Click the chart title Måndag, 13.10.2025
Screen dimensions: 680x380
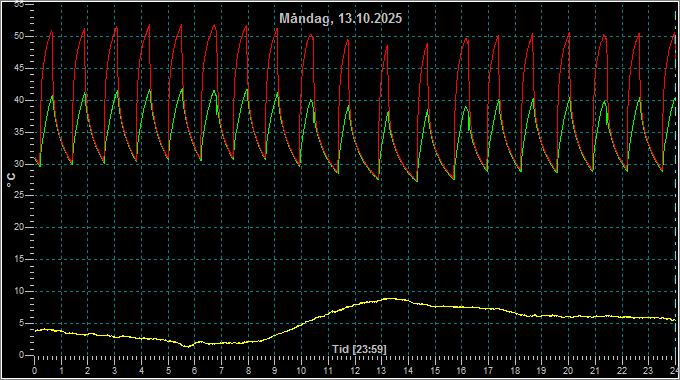coord(340,19)
